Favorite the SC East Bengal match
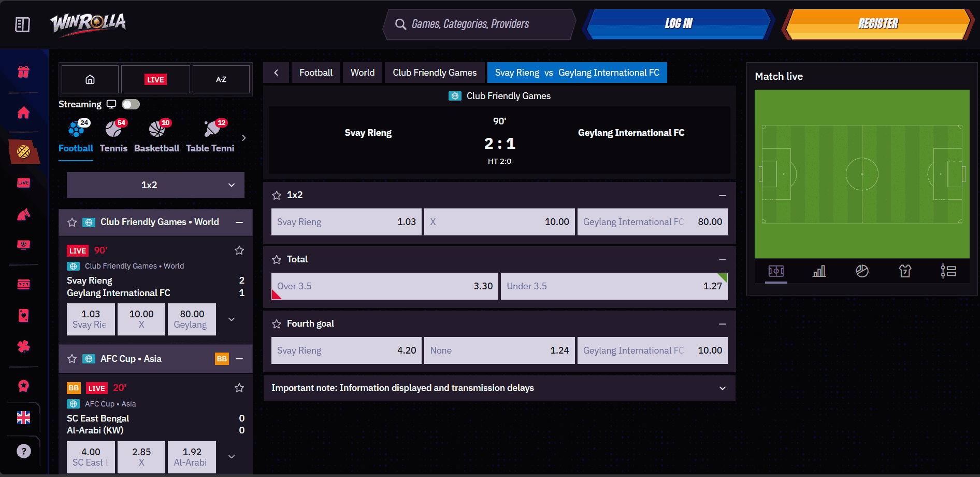Screen dimensions: 980x477 239,388
